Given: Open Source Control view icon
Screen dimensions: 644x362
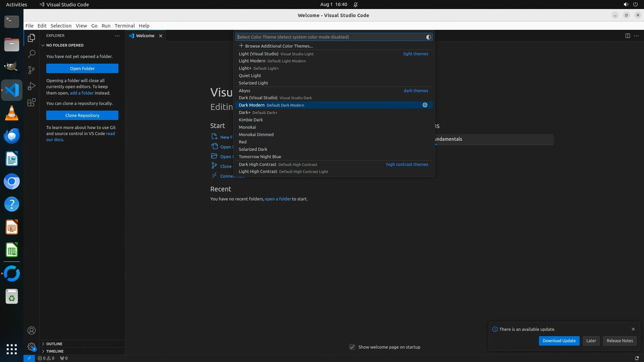Looking at the screenshot, I should click(32, 70).
